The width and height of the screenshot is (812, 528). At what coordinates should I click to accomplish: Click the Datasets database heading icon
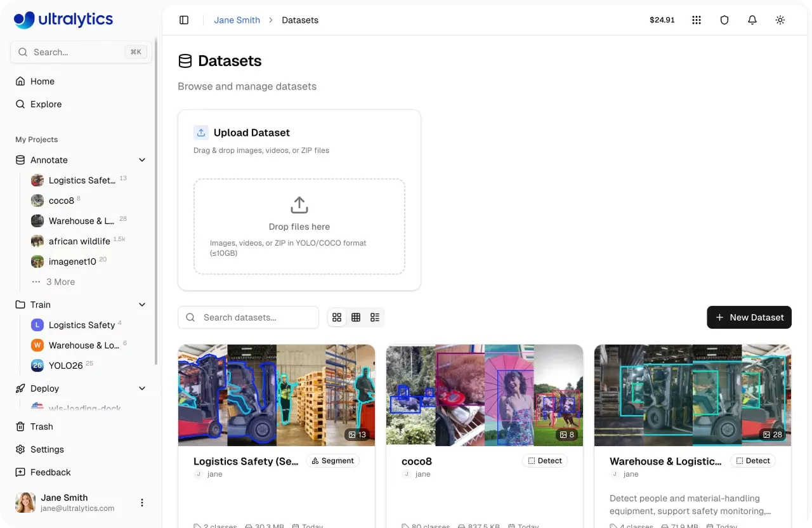pos(185,61)
